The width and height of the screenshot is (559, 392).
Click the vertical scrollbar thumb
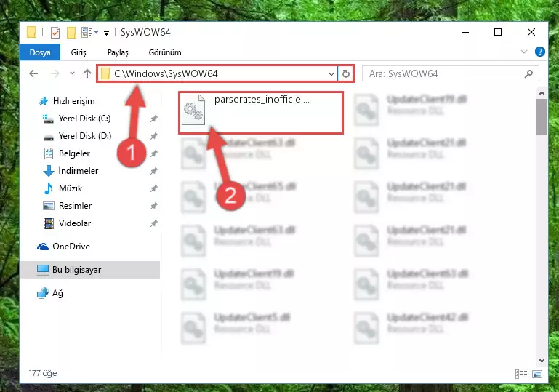point(542,117)
